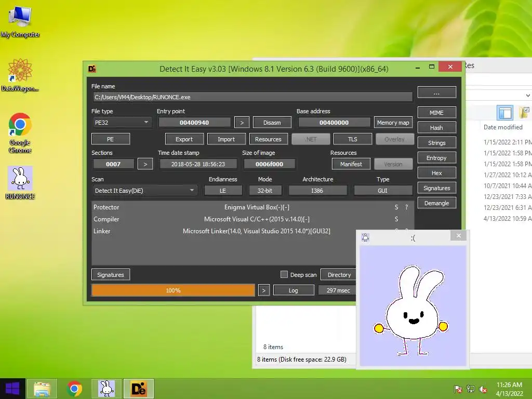This screenshot has width=532, height=399.
Task: Click LE endianness button
Action: click(223, 191)
